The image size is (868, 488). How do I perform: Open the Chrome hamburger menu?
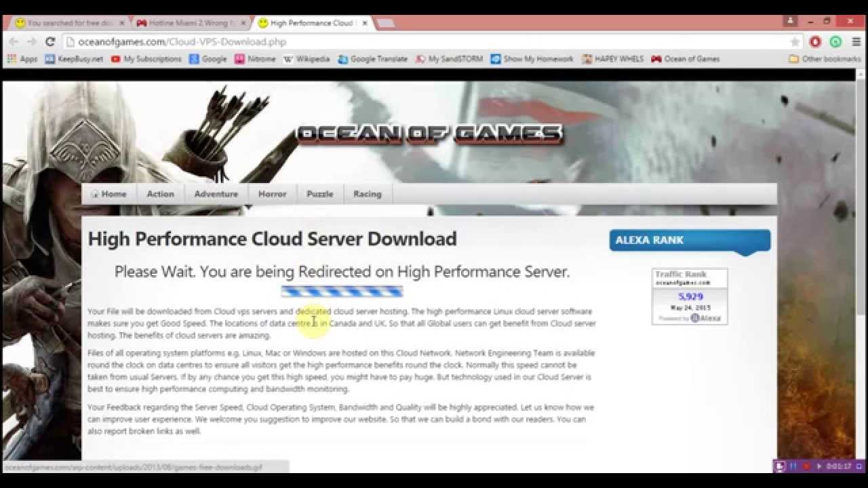coord(856,41)
